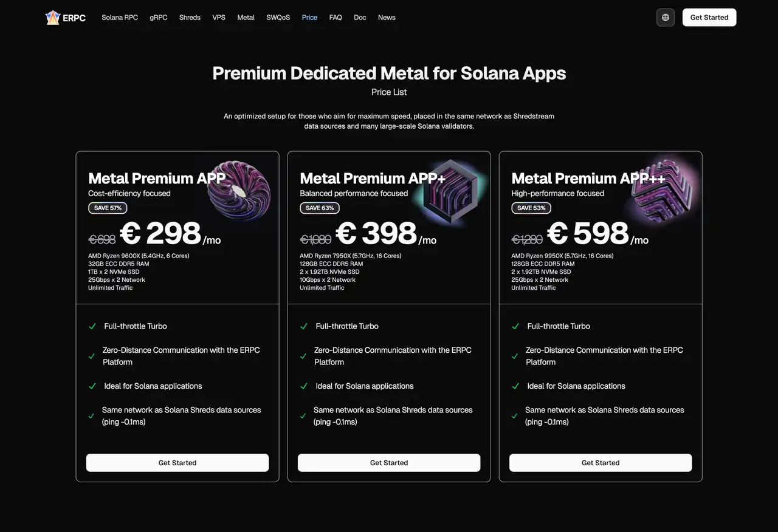Navigate to the Doc page
The image size is (778, 532).
[360, 18]
